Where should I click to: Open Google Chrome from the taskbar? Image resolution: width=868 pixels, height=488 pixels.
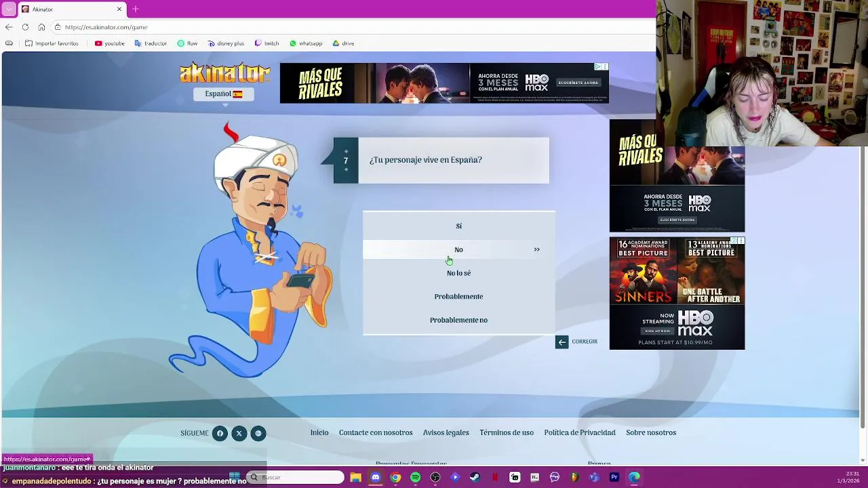coord(395,477)
